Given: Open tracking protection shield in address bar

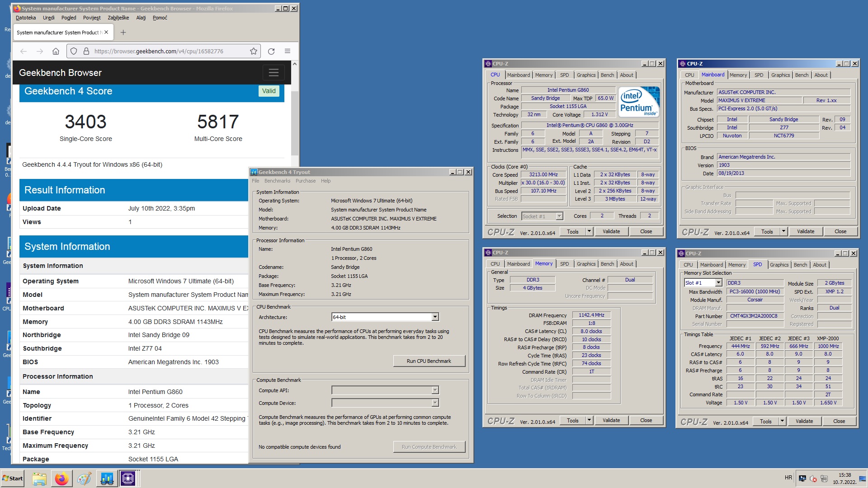Looking at the screenshot, I should coord(74,51).
